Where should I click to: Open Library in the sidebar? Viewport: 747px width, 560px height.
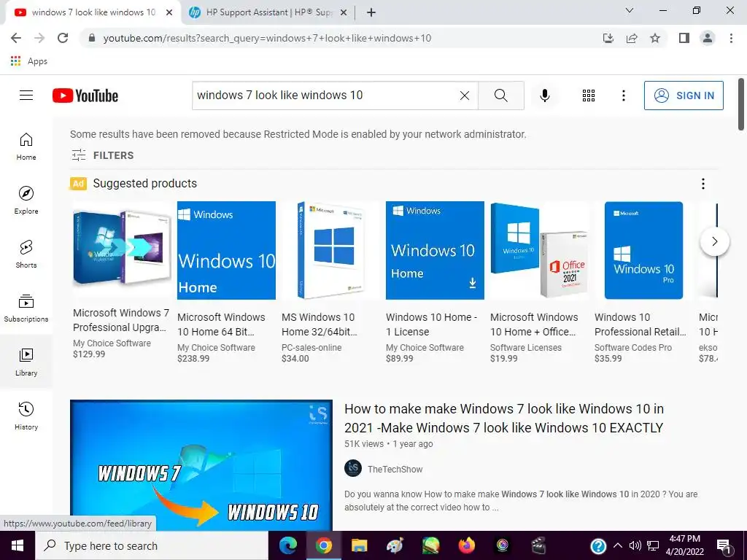click(x=26, y=362)
